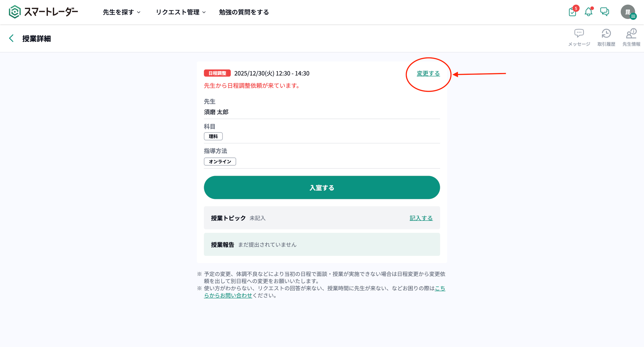This screenshot has width=644, height=347.
Task: Open the 先生情報 teacher info icon
Action: pyautogui.click(x=631, y=33)
